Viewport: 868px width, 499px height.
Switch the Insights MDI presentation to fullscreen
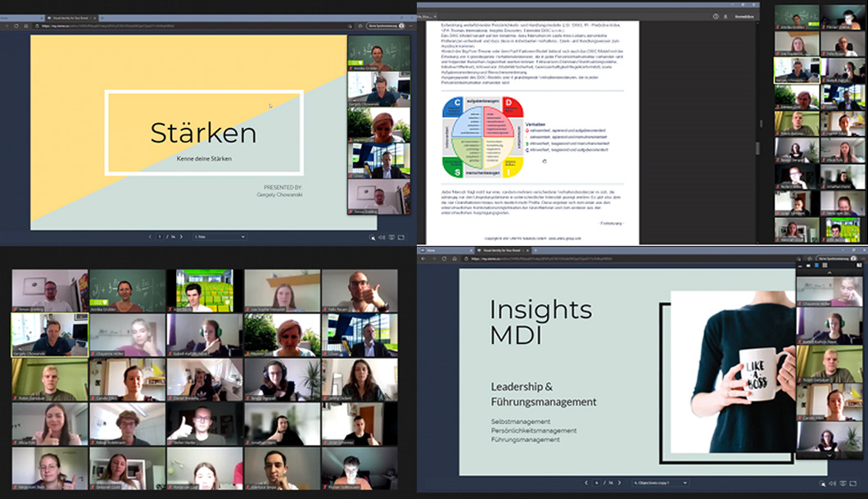pos(853,483)
